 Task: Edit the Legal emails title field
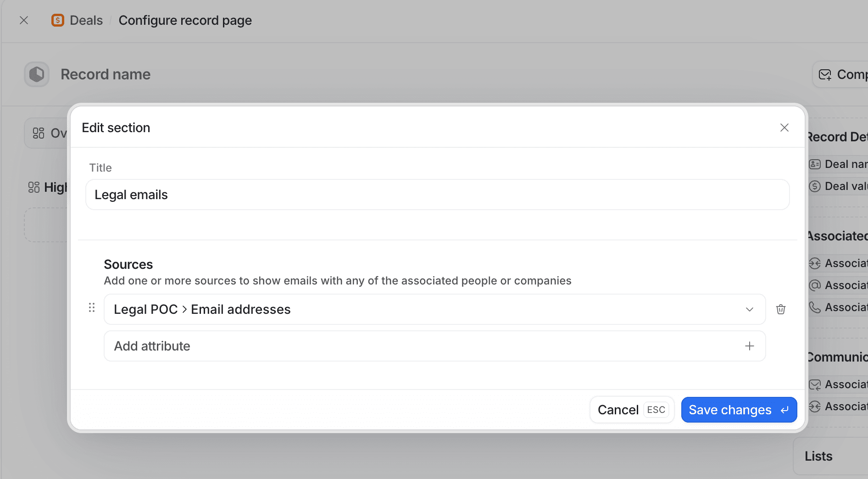point(436,194)
